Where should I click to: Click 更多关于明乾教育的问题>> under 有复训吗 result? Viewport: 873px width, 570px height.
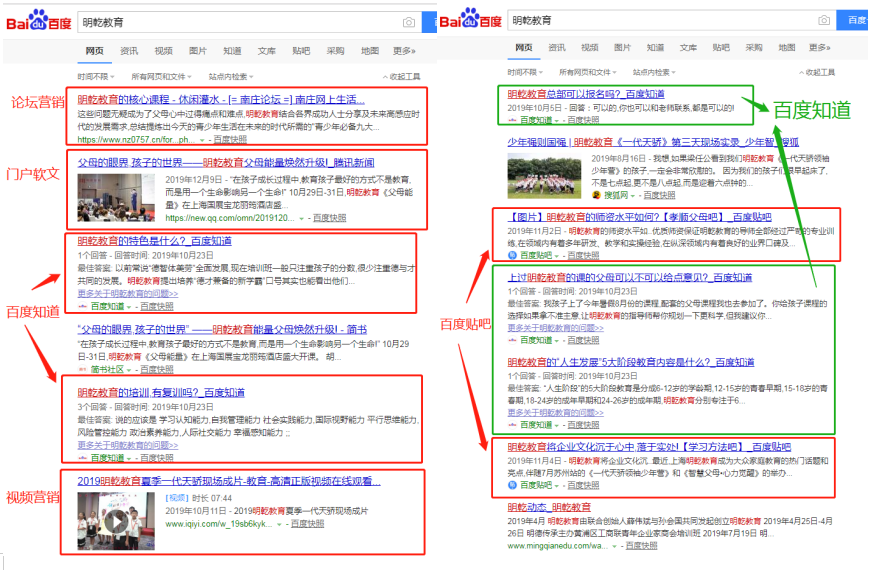(x=127, y=445)
